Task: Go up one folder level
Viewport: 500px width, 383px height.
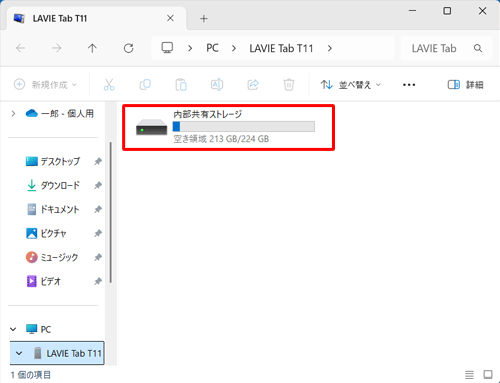Action: point(92,48)
